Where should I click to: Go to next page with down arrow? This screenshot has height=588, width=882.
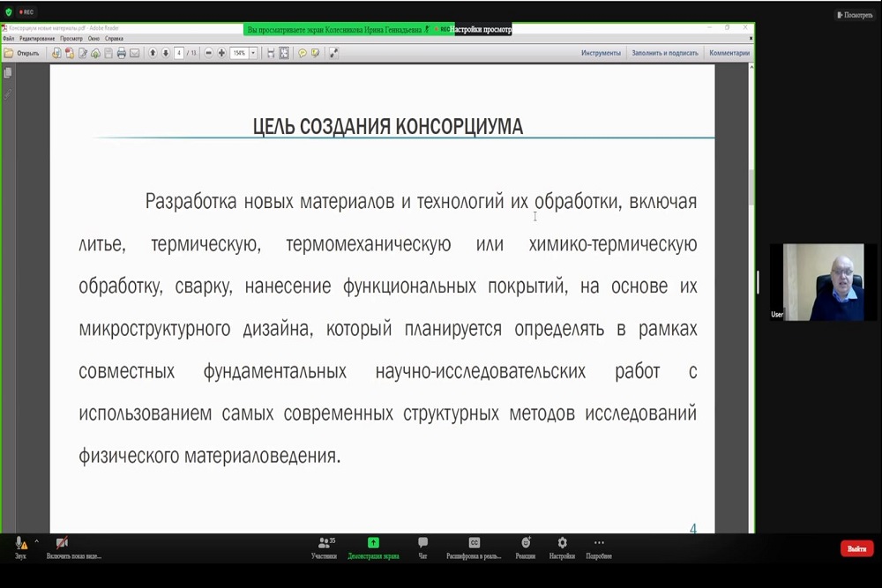[165, 53]
